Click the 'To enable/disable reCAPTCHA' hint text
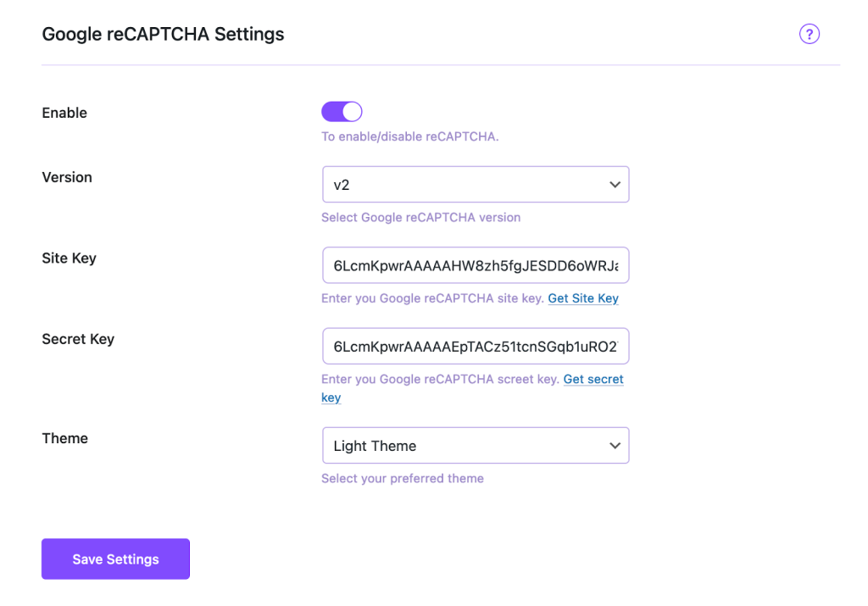This screenshot has width=868, height=606. (409, 136)
